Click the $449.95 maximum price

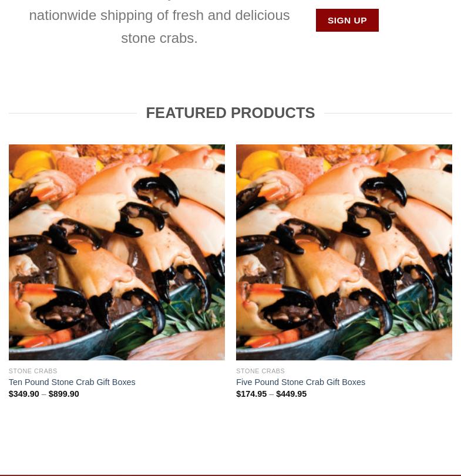point(291,394)
